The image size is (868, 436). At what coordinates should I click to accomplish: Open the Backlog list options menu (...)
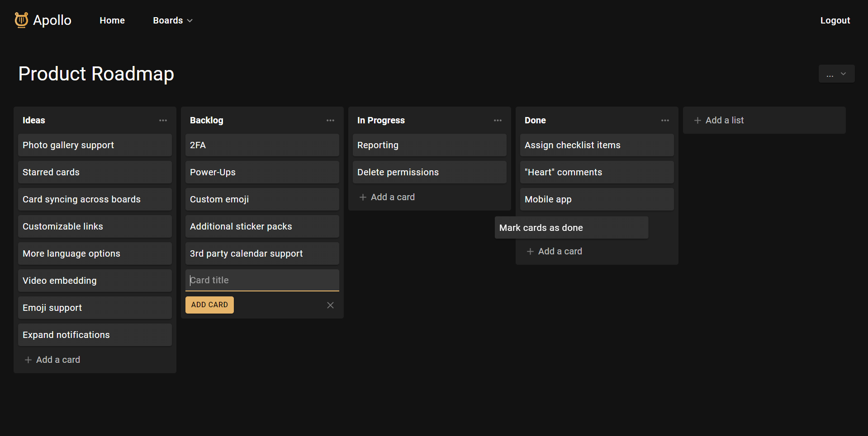tap(330, 120)
